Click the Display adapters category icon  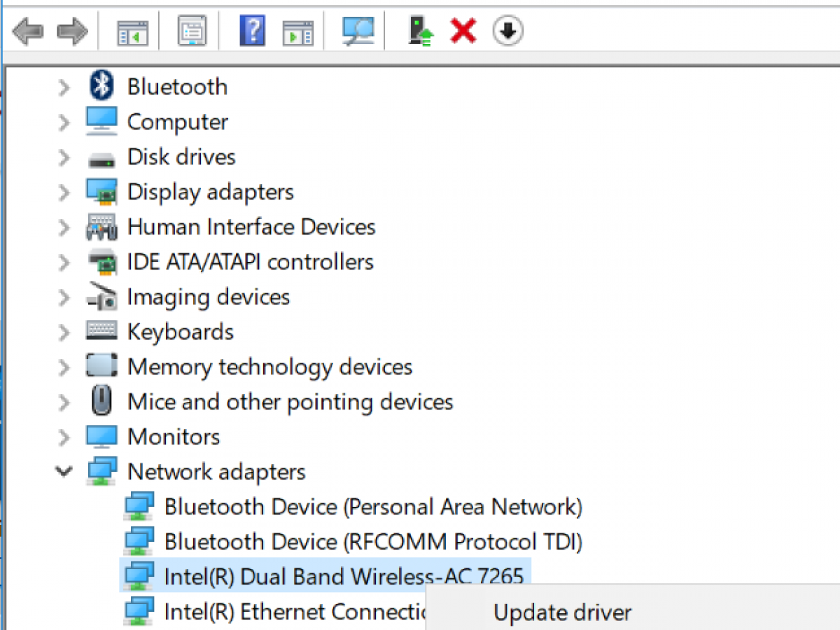[101, 192]
